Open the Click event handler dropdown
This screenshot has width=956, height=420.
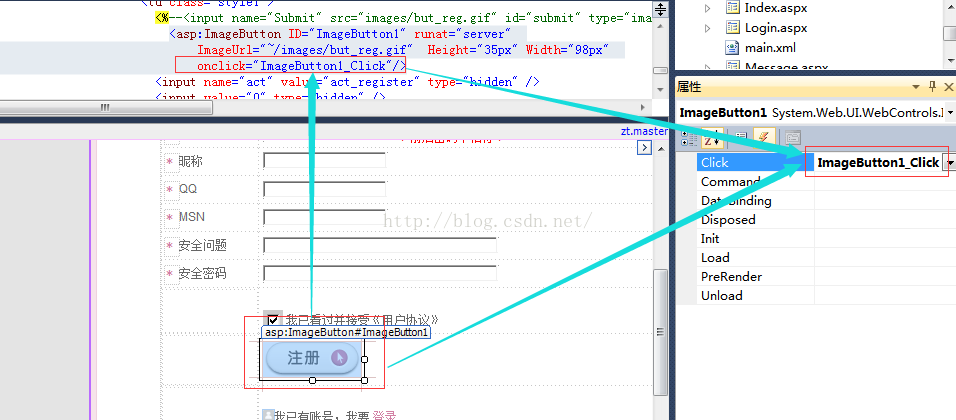click(x=949, y=163)
